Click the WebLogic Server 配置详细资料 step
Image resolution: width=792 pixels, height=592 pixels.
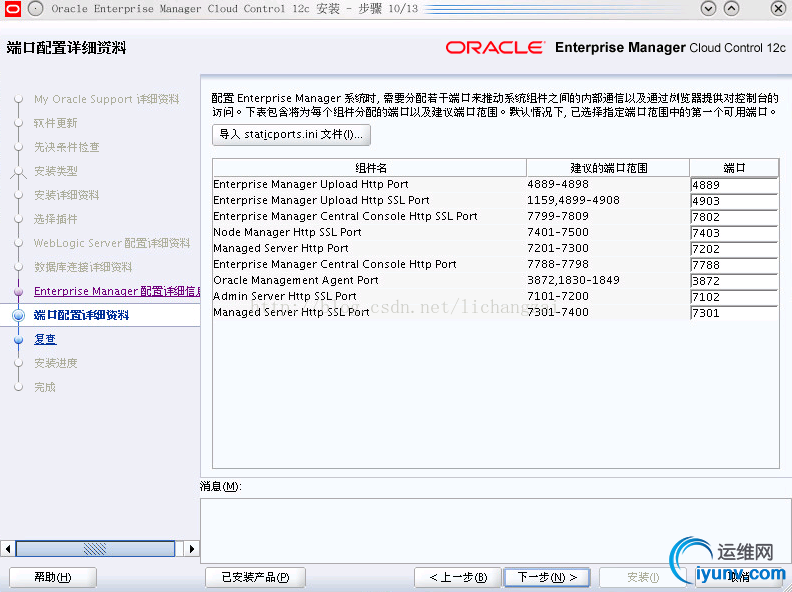[x=112, y=243]
